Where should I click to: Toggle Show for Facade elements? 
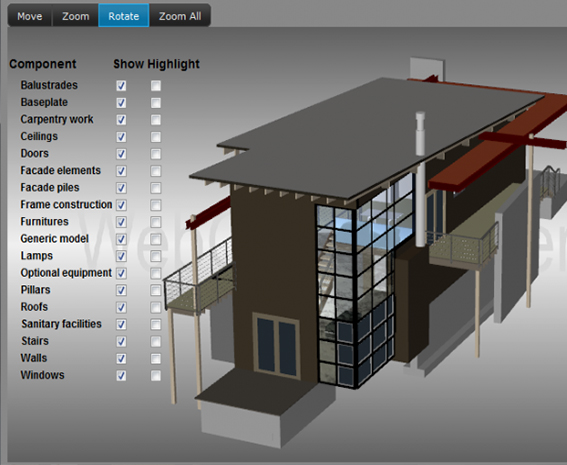pos(121,171)
